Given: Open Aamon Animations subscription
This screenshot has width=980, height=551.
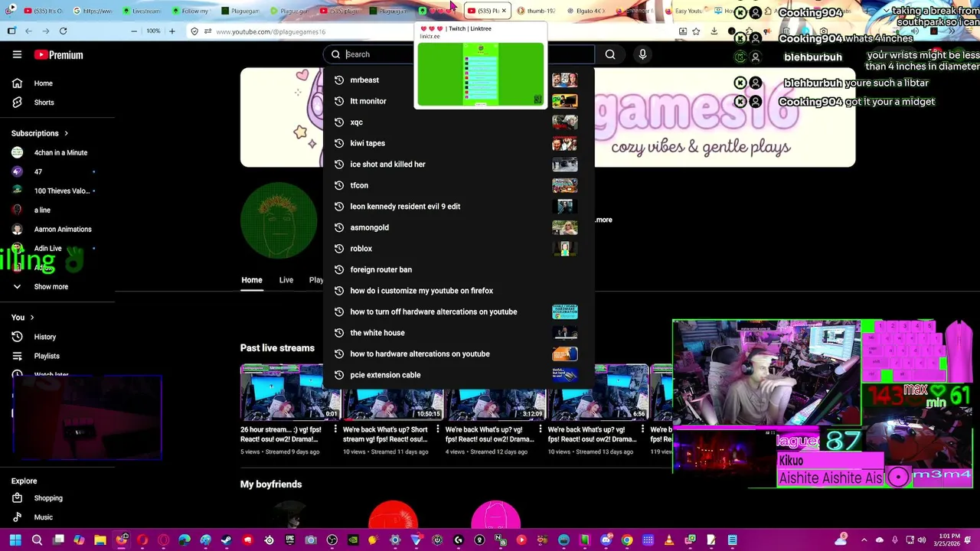Looking at the screenshot, I should [x=51, y=229].
